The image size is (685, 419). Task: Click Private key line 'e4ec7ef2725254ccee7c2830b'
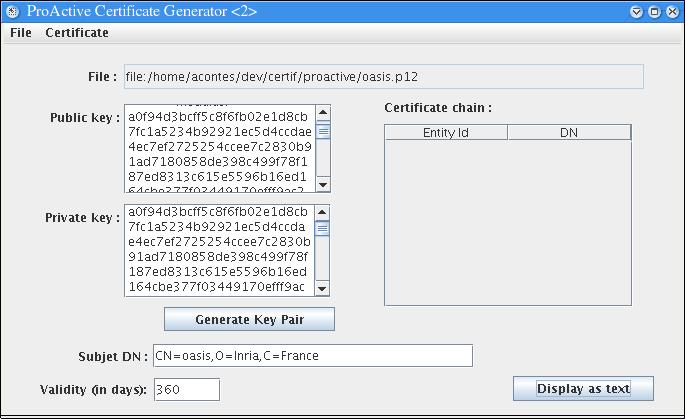[x=219, y=242]
